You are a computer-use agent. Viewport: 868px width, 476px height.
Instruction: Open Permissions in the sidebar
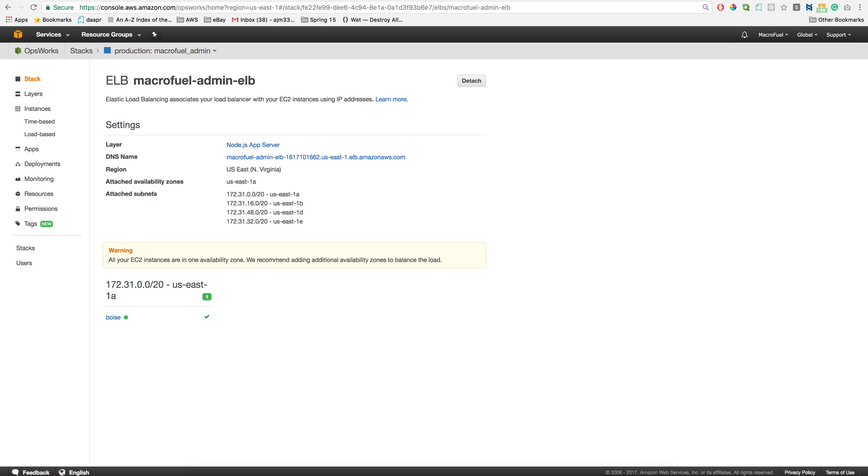[41, 209]
